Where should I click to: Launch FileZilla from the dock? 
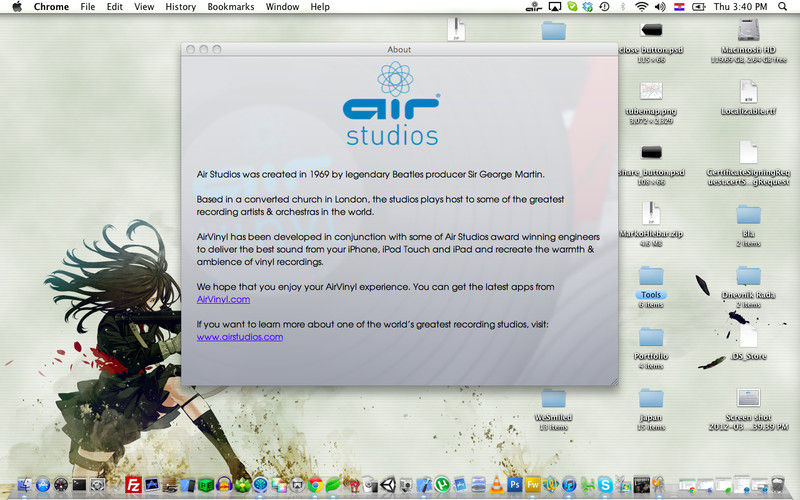click(133, 485)
